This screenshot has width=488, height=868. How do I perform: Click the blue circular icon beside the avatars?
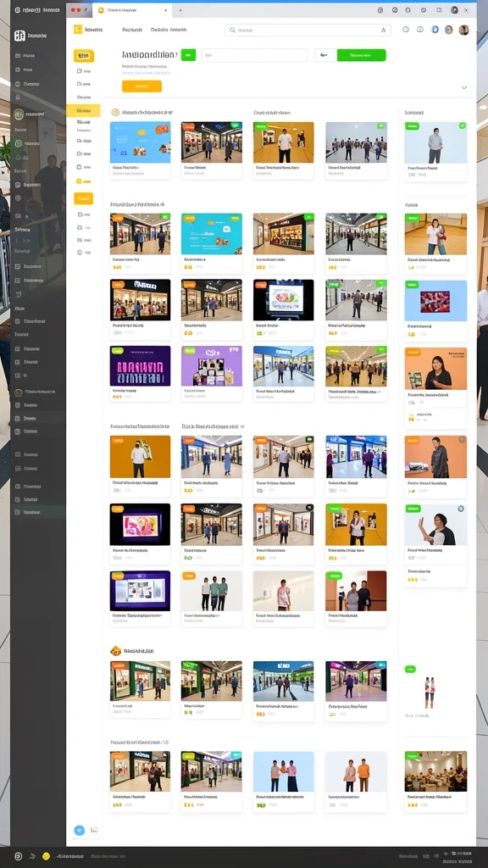435,30
